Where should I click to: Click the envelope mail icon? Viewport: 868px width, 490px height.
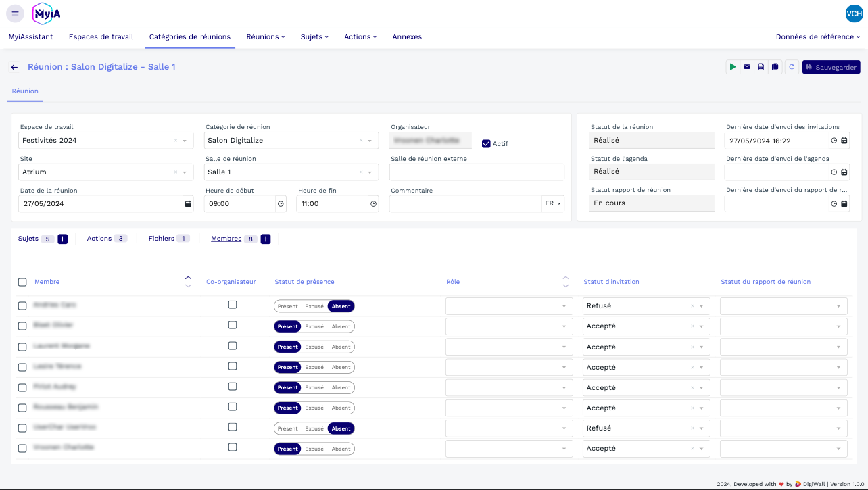747,67
